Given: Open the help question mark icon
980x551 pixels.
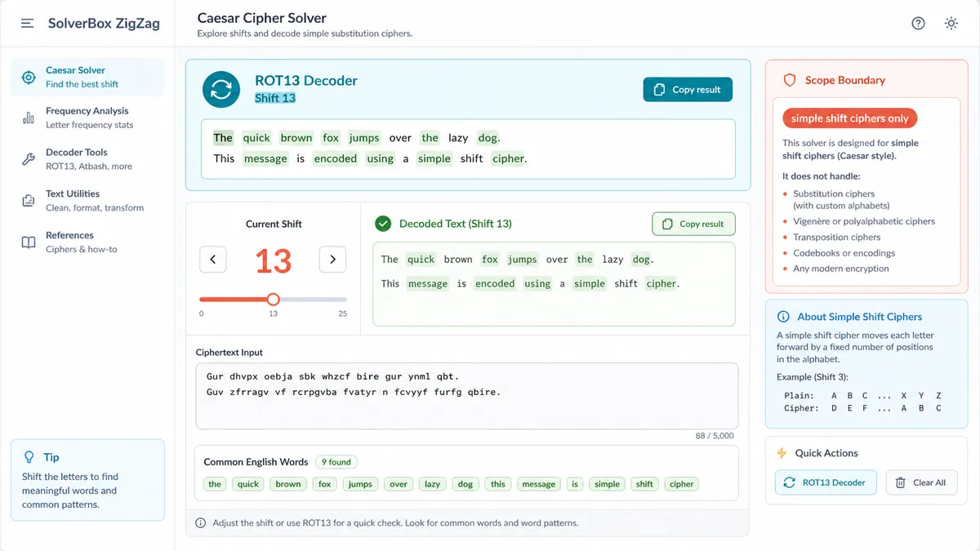Looking at the screenshot, I should [918, 24].
